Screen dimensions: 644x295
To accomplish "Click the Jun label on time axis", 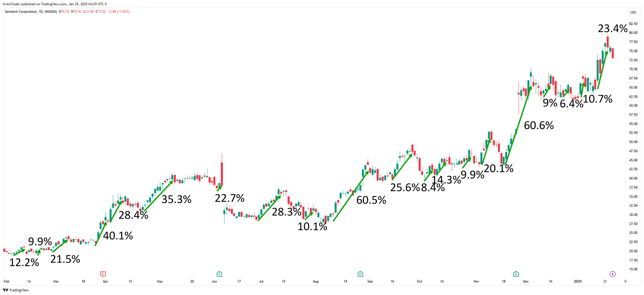I will (x=215, y=281).
